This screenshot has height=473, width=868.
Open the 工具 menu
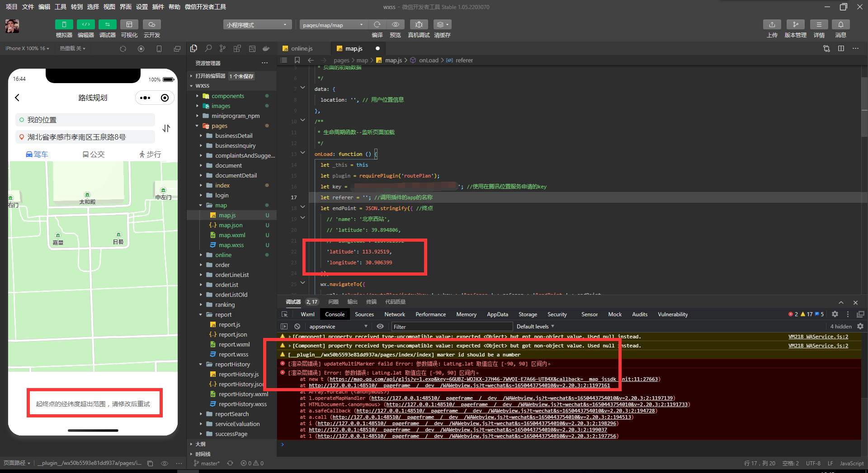[x=61, y=7]
